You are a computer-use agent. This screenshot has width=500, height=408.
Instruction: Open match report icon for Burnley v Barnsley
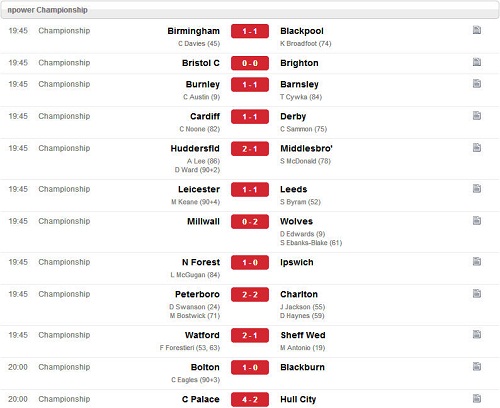click(477, 83)
